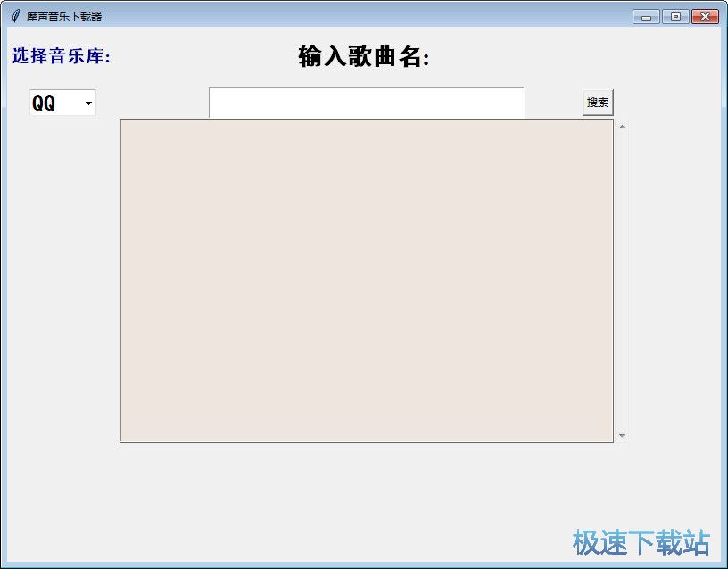Click the empty middle of the title bar
The width and height of the screenshot is (728, 569).
tap(357, 16)
